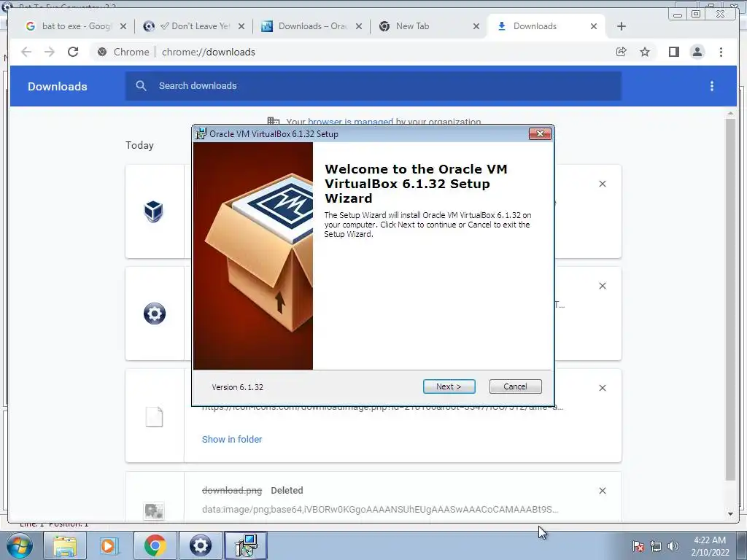Click gear download file icon
The height and width of the screenshot is (560, 747).
pos(155,314)
